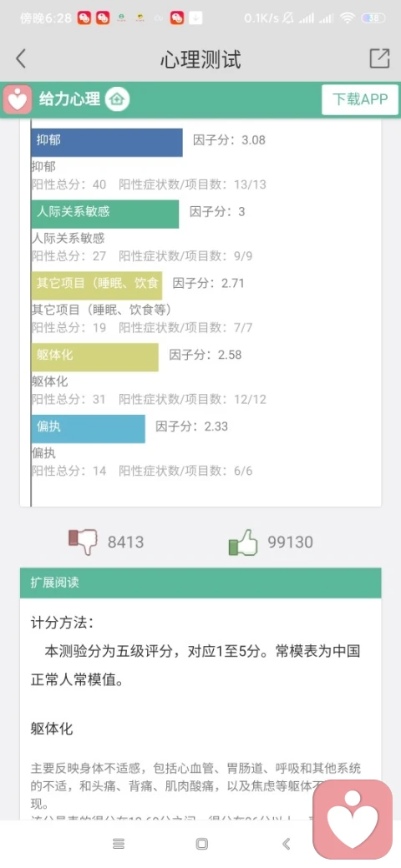The height and width of the screenshot is (868, 401).
Task: Tap the Android home square button
Action: 202,844
